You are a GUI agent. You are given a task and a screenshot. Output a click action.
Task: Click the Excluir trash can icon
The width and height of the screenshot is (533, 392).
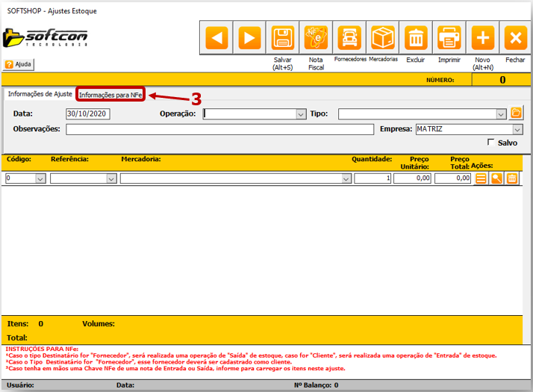point(416,37)
